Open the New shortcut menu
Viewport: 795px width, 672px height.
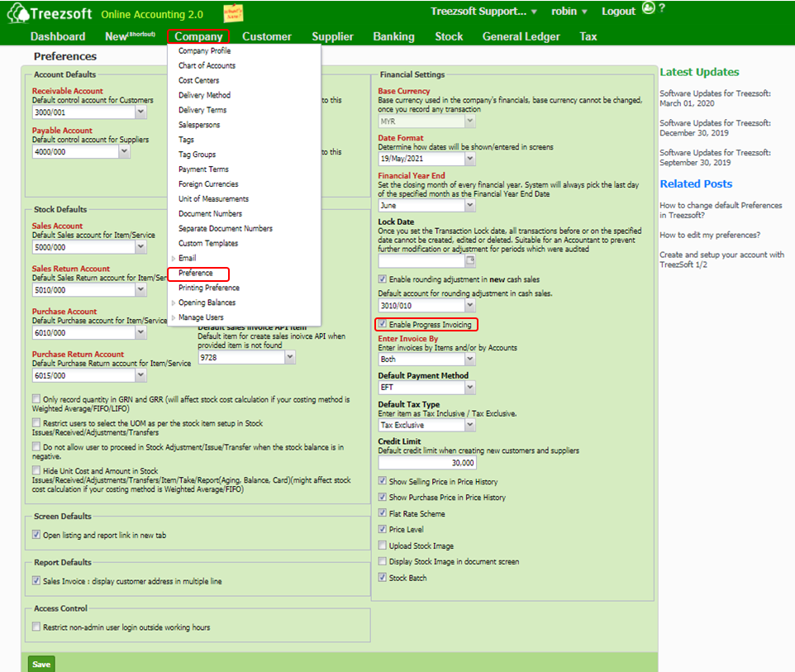point(130,36)
